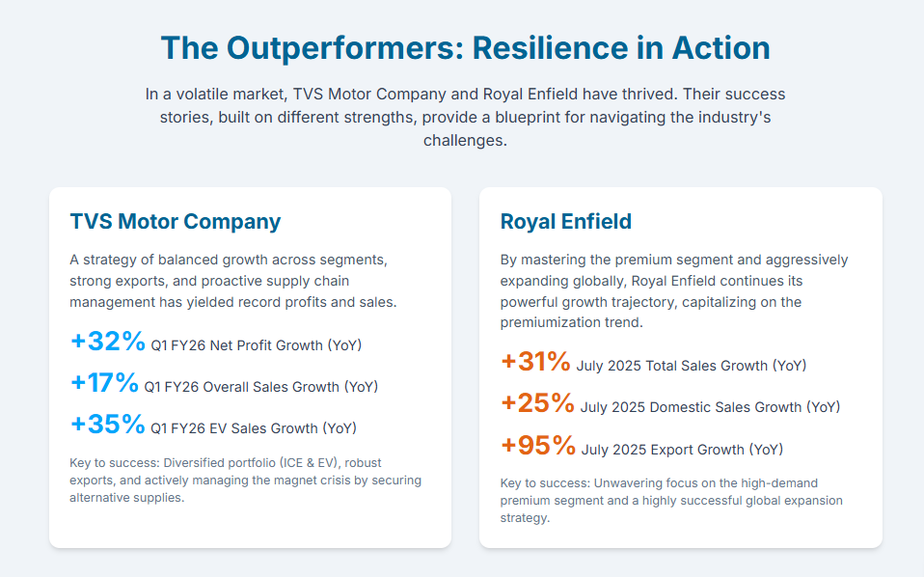
Task: Click the +95% export growth figure
Action: [538, 445]
